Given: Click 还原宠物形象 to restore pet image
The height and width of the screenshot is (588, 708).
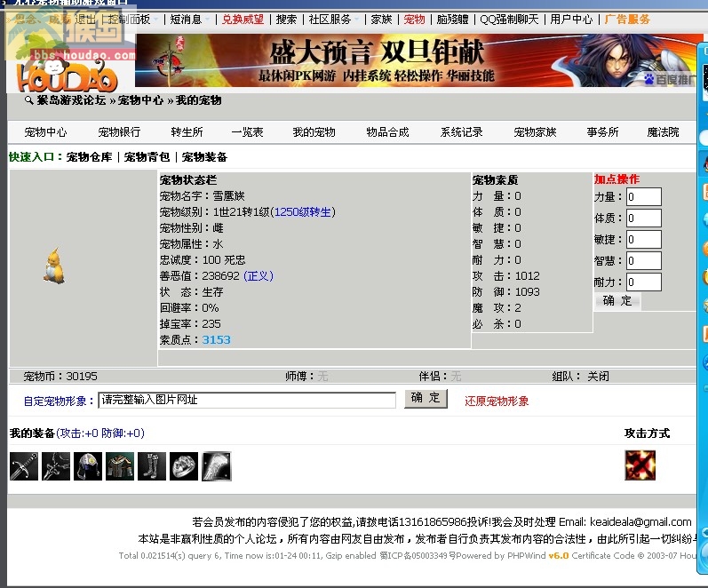Looking at the screenshot, I should [x=497, y=401].
